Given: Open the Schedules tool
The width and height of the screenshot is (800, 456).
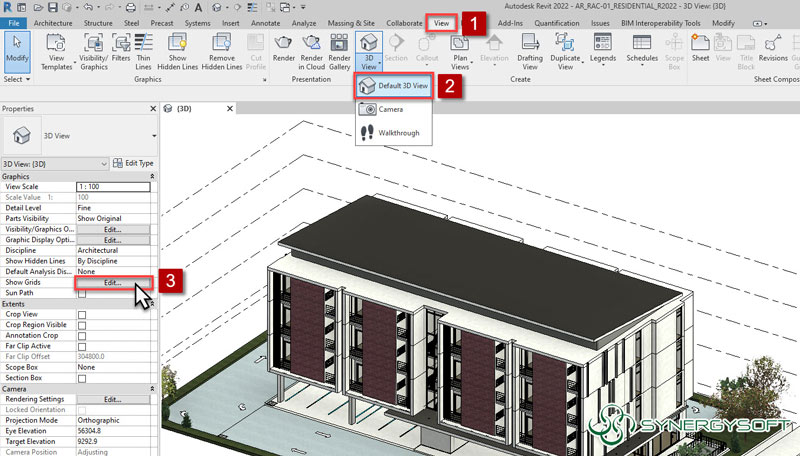Looking at the screenshot, I should [642, 48].
